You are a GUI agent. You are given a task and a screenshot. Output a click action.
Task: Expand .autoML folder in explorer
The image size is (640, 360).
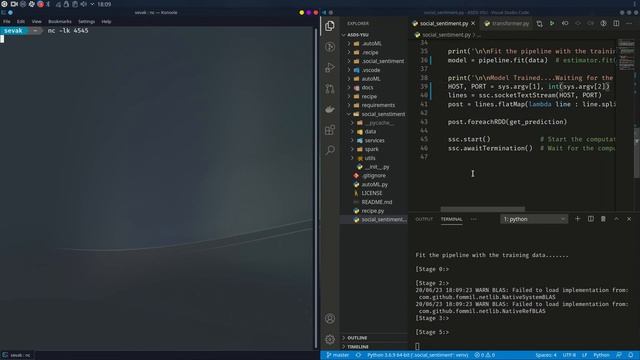[373, 43]
